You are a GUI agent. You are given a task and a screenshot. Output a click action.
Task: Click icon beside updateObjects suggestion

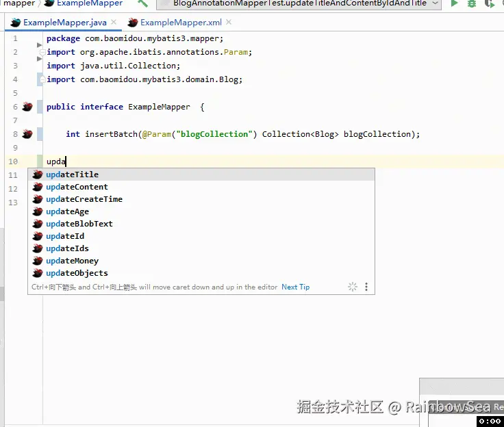(x=38, y=273)
